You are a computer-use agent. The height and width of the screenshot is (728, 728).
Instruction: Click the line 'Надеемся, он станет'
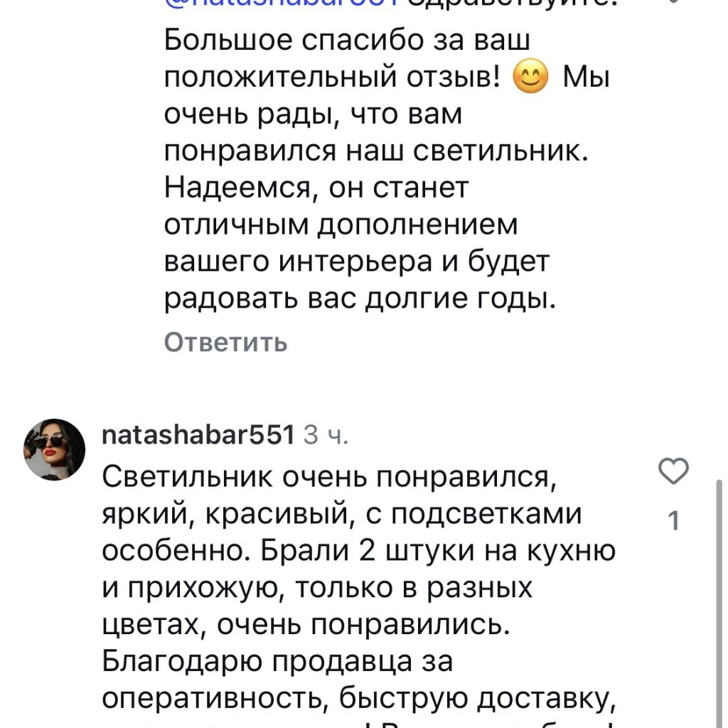pos(317,188)
